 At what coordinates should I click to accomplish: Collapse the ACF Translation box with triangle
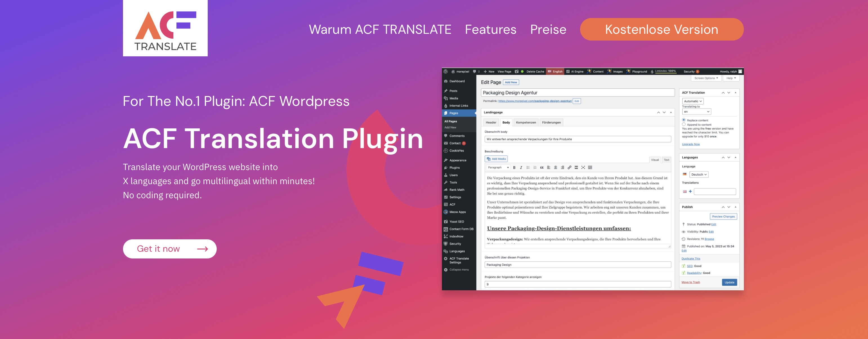coord(735,93)
